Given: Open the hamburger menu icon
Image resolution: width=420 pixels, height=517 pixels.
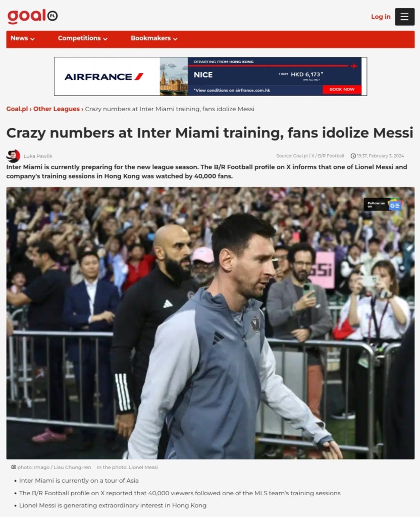Looking at the screenshot, I should click(x=404, y=17).
